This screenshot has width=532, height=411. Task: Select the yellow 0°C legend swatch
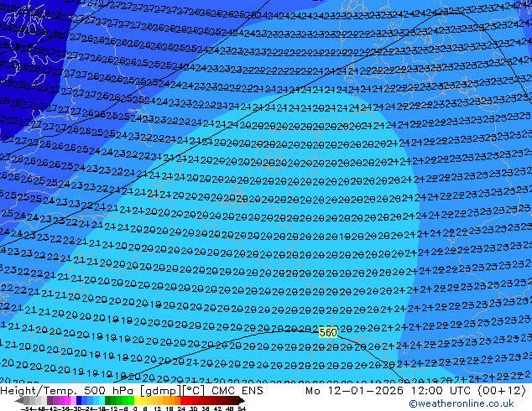pos(137,400)
